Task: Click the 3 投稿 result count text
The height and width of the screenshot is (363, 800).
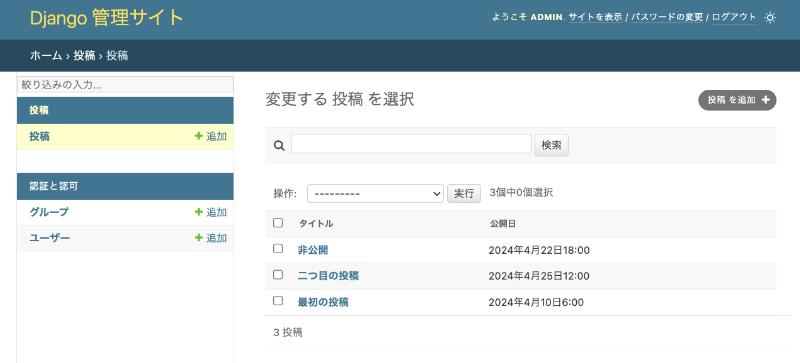Action: pos(288,332)
